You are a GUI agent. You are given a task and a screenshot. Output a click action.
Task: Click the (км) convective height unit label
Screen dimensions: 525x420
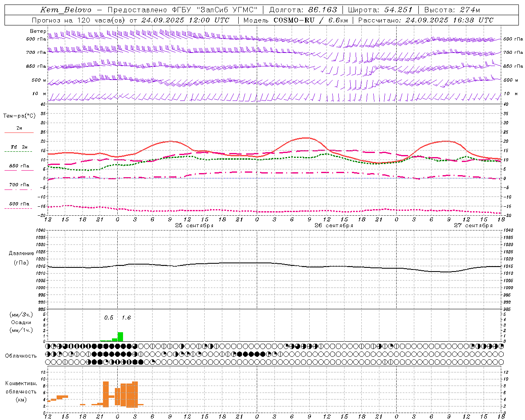[21, 399]
